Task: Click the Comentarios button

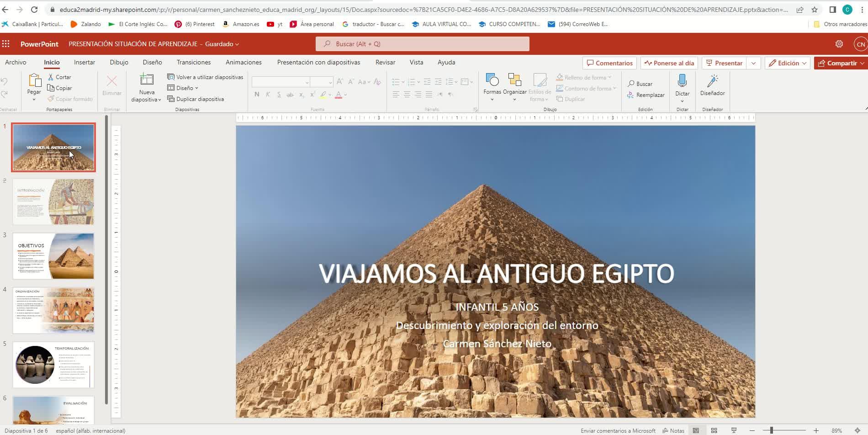Action: coord(609,63)
